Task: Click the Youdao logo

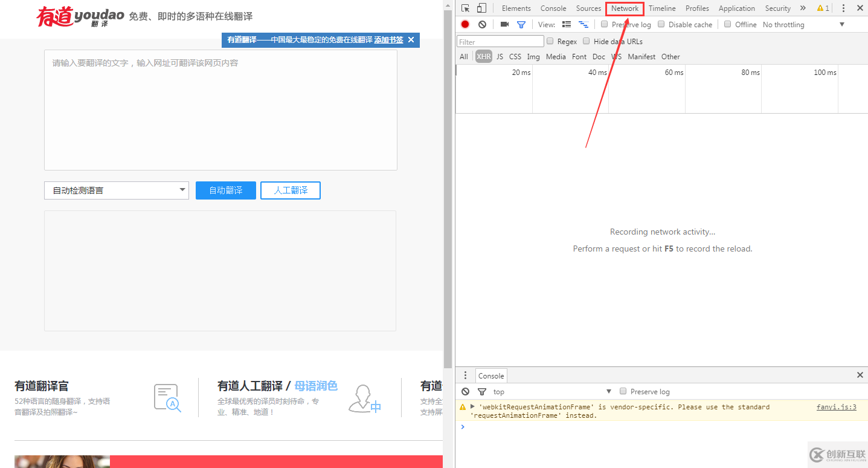Action: [x=81, y=17]
